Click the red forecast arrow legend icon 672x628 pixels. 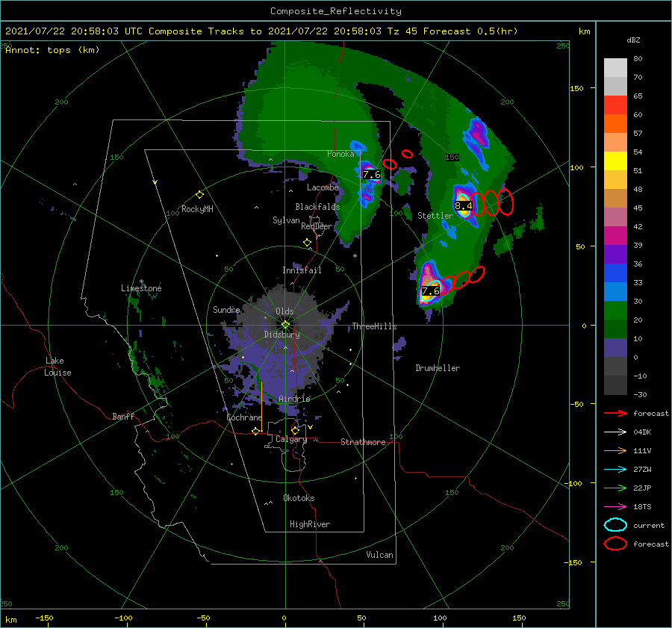615,413
